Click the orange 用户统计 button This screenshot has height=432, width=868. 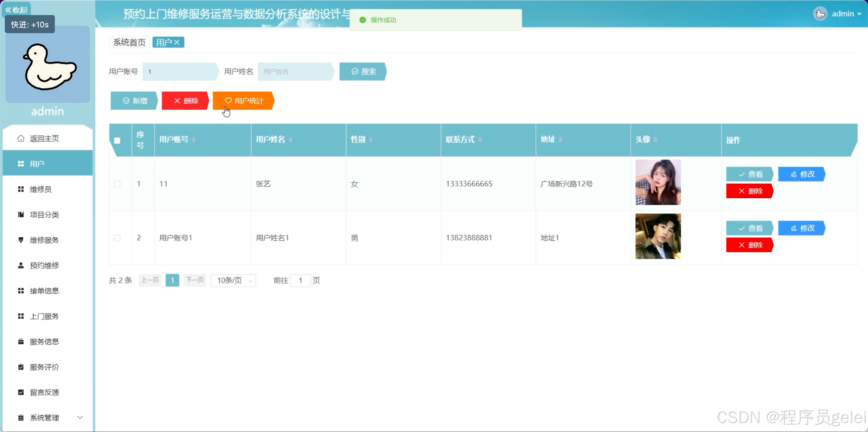[244, 101]
